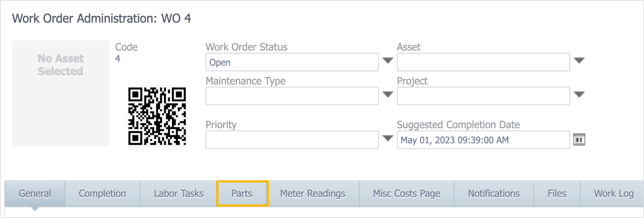Click the No Asset Selected image placeholder
The width and height of the screenshot is (644, 218).
(61, 93)
